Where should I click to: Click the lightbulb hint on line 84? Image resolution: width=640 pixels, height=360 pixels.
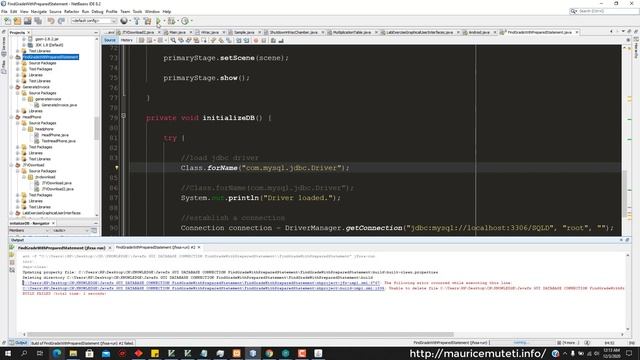point(117,168)
